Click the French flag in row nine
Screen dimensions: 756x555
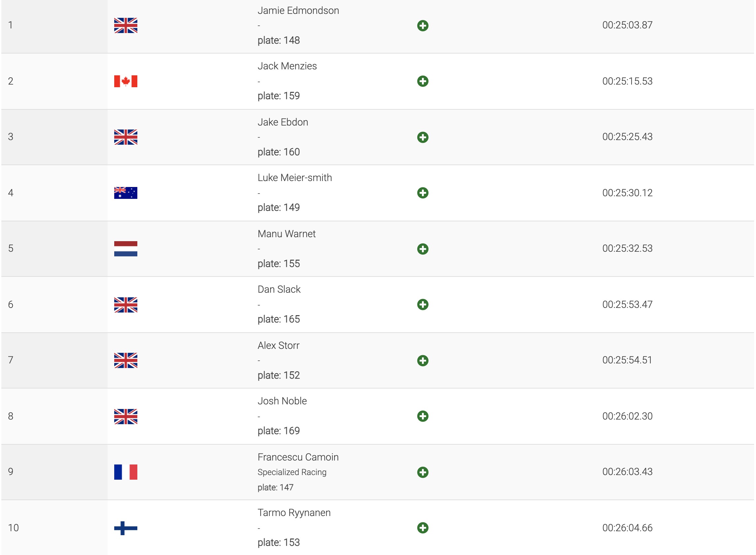point(125,472)
